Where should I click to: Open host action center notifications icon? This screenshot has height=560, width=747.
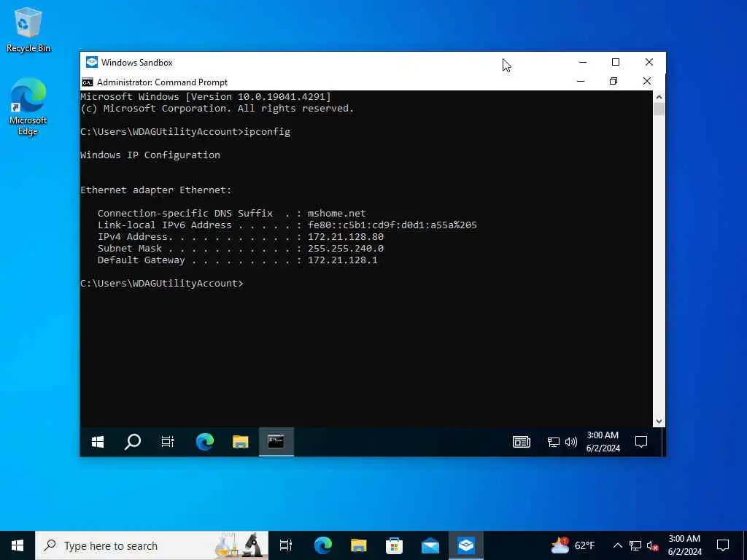point(723,545)
